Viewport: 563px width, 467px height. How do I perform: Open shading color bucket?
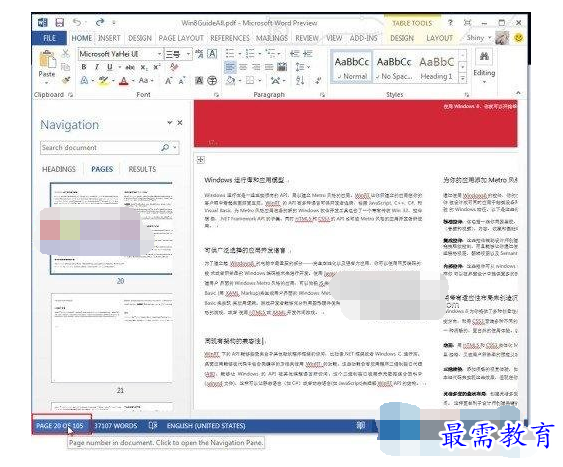[231, 81]
